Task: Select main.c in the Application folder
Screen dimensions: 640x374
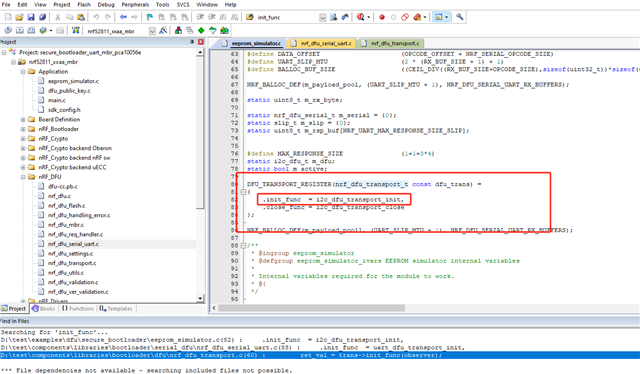Action: pyautogui.click(x=57, y=100)
